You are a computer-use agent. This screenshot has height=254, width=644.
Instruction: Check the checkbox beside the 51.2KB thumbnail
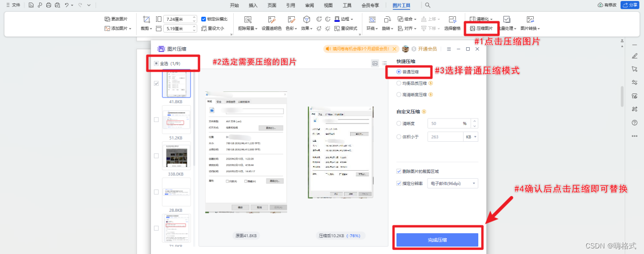click(157, 119)
